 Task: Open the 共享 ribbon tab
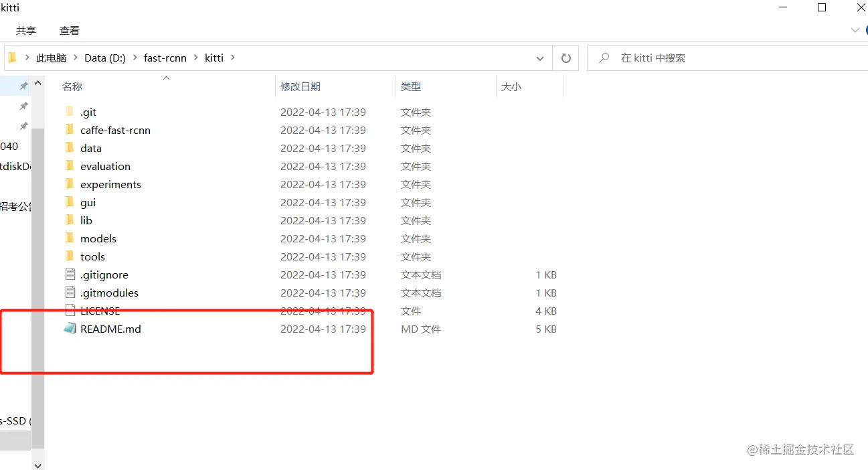(26, 30)
